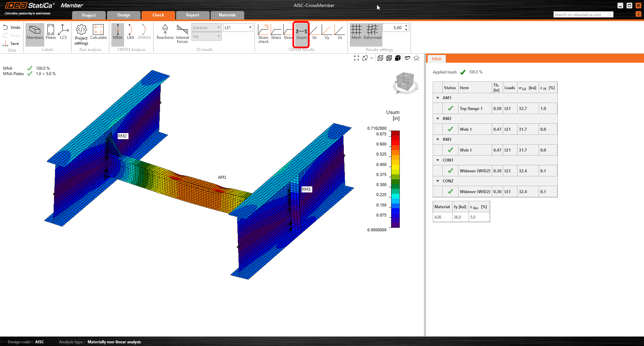Click the ideastatica.com search field
644x346 pixels.
coord(580,14)
